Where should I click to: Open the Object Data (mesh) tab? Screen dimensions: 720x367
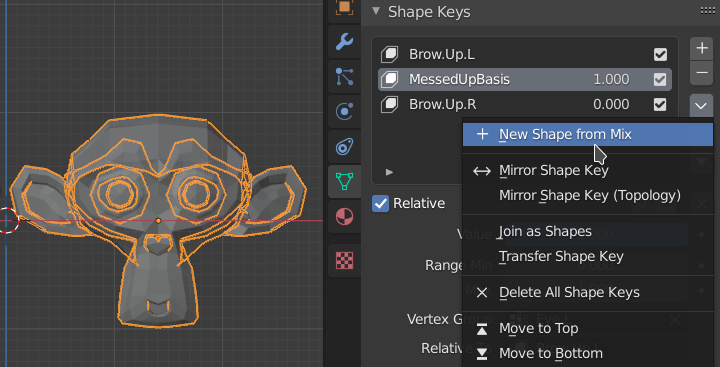(x=344, y=181)
